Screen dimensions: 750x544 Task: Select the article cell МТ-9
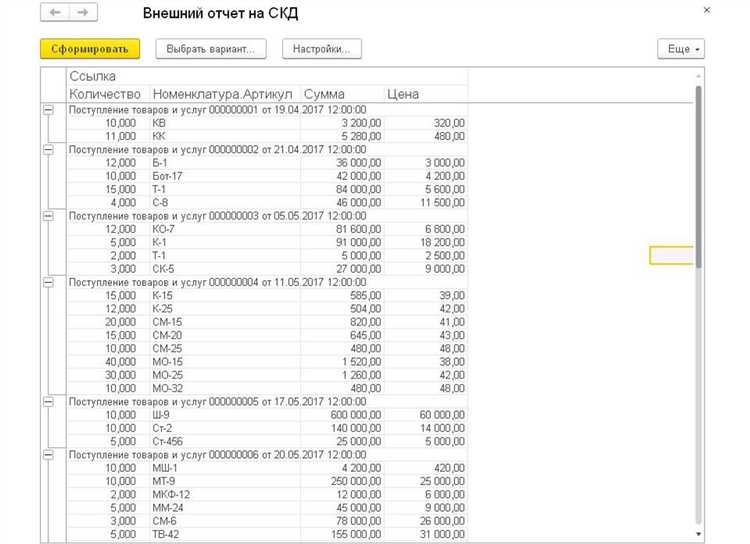tap(225, 481)
